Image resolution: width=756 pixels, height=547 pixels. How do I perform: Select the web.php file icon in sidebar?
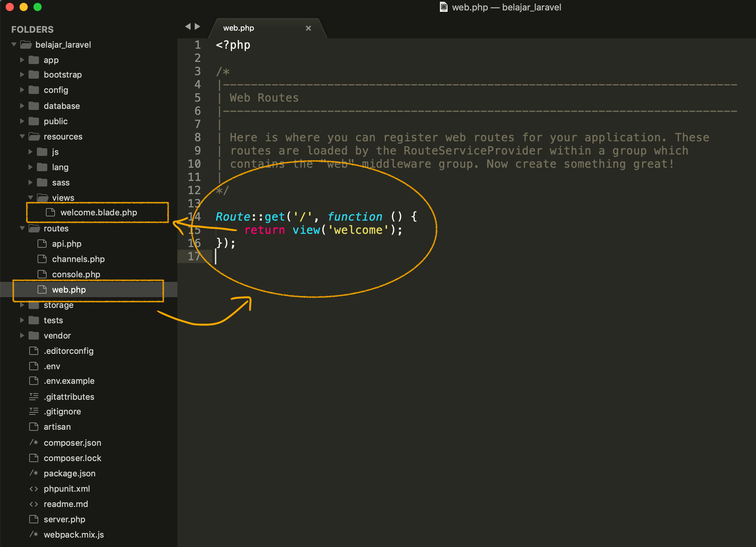pyautogui.click(x=42, y=290)
